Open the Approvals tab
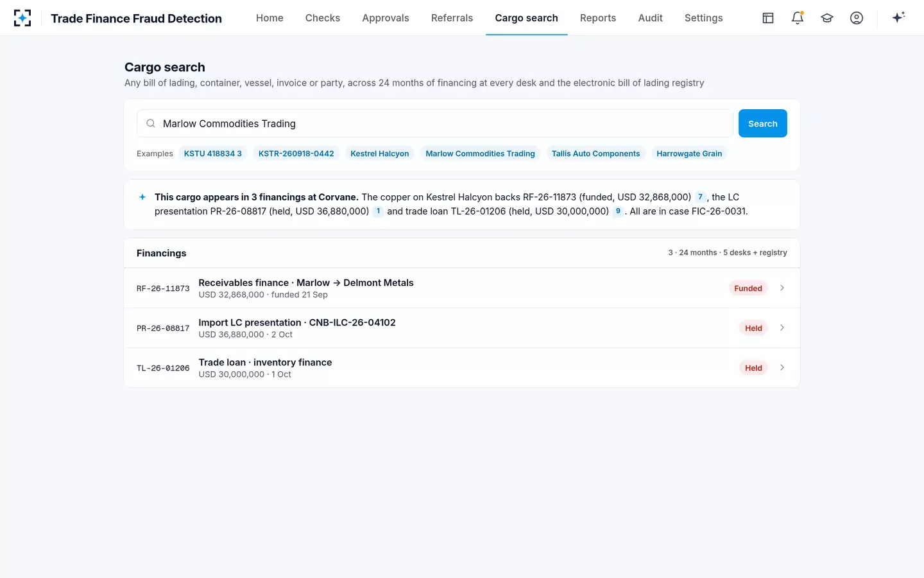This screenshot has width=924, height=578. [386, 18]
